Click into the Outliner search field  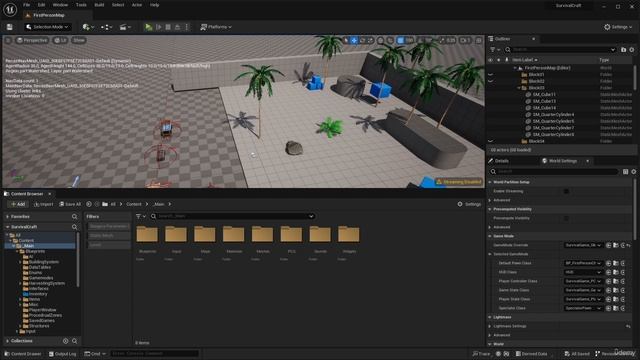click(x=560, y=49)
